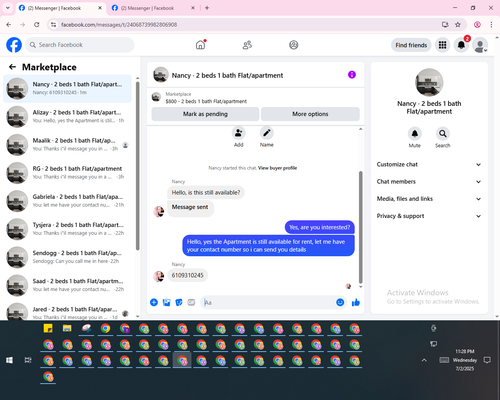Attach a photo file in composer
The image size is (500, 400).
tap(166, 302)
